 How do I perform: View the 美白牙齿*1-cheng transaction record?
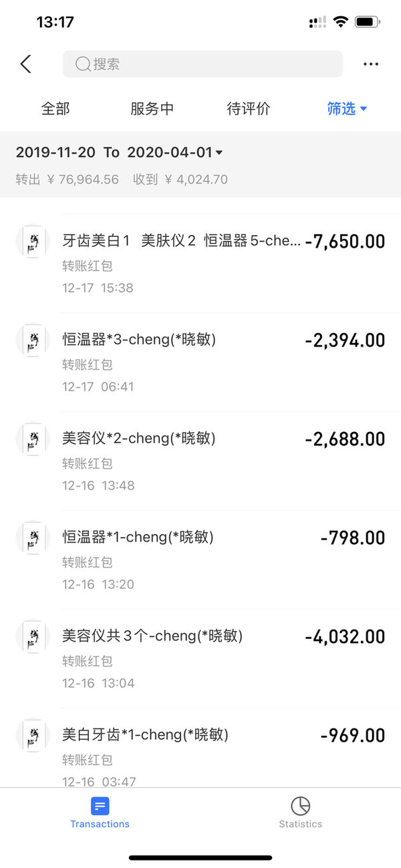tap(200, 748)
